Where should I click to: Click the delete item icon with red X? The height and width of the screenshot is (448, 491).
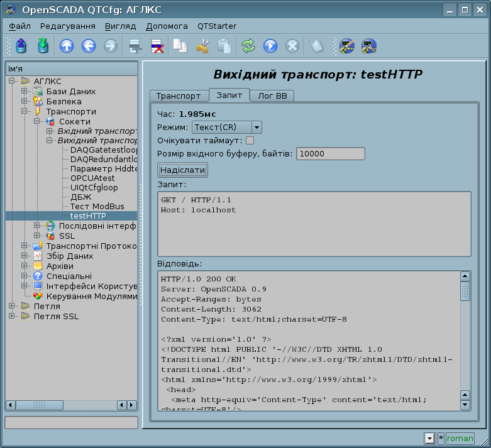point(157,46)
